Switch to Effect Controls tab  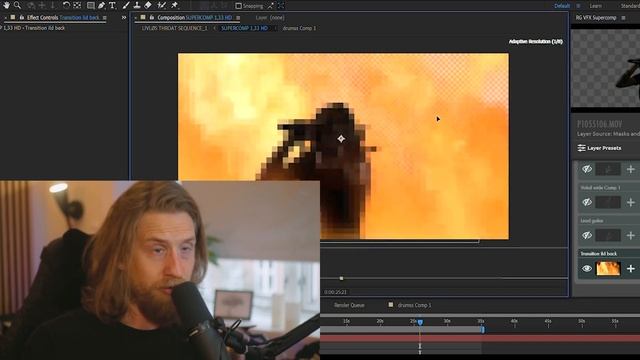[63, 18]
